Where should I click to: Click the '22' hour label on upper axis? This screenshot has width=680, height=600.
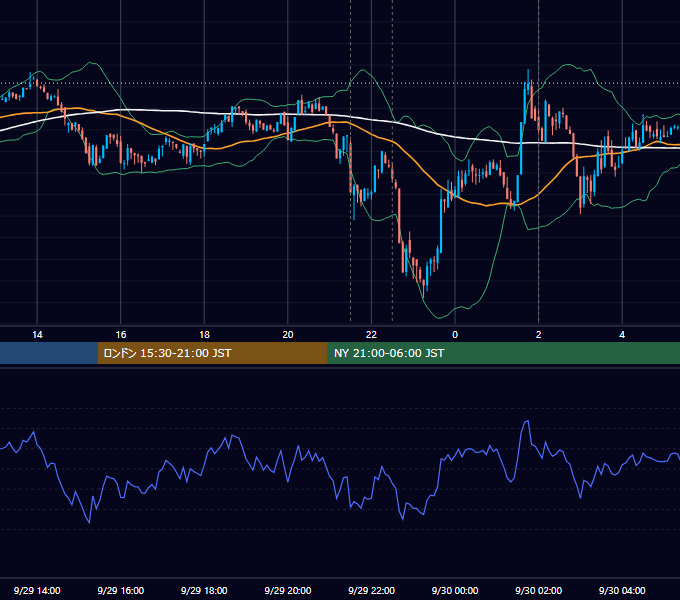(371, 335)
